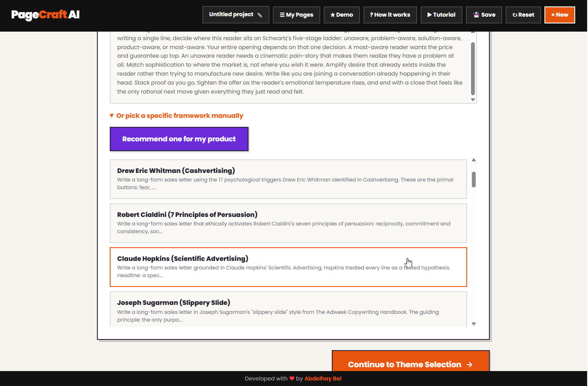588x386 pixels.
Task: Click framework list scrollbar down arrow
Action: tap(474, 324)
